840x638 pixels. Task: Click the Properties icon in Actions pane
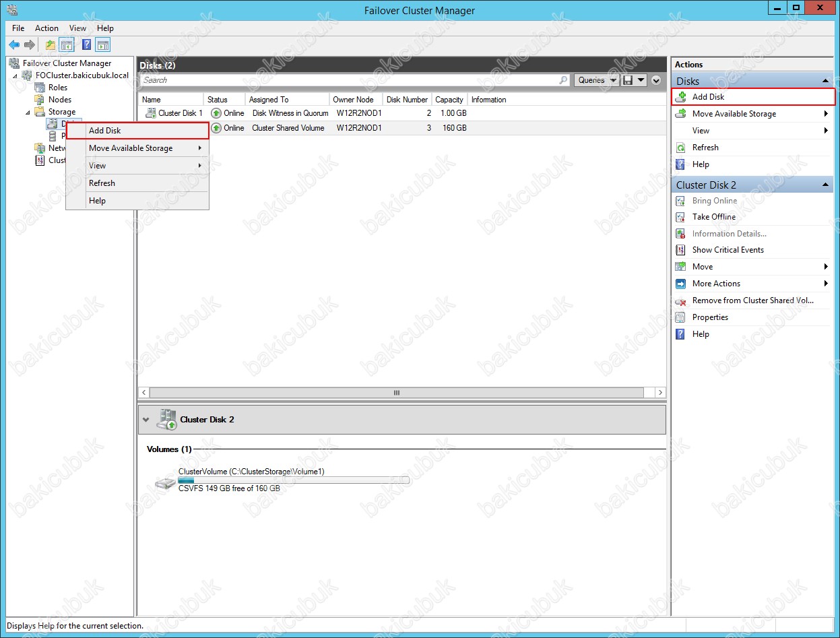click(680, 317)
